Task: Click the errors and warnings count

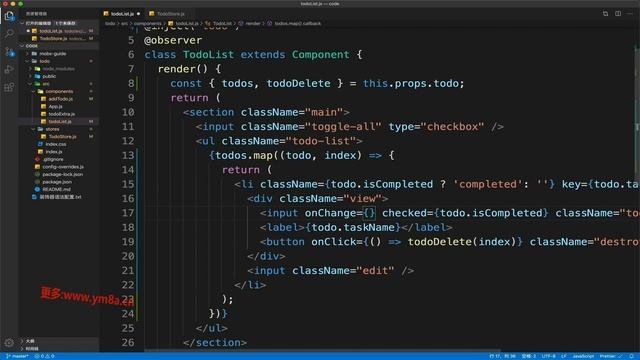Action: pos(45,356)
